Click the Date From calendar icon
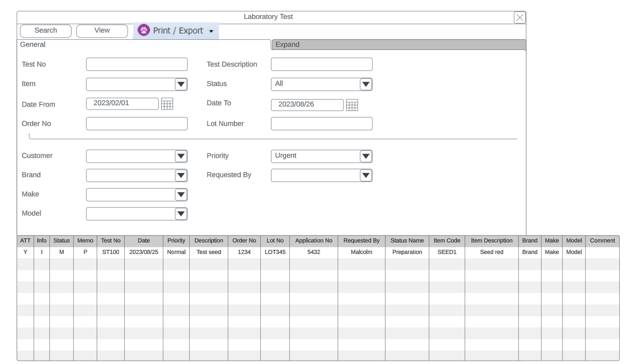The height and width of the screenshot is (364, 624). (x=167, y=104)
